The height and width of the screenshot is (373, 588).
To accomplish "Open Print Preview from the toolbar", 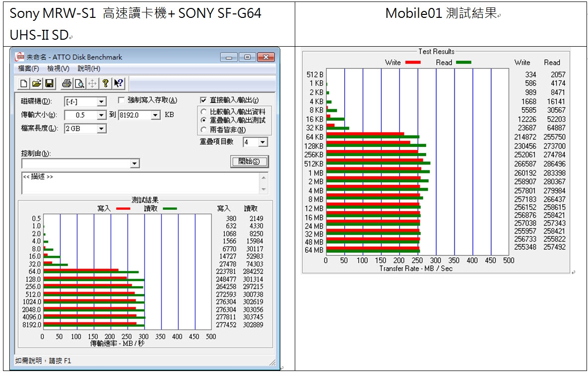I will pyautogui.click(x=79, y=83).
